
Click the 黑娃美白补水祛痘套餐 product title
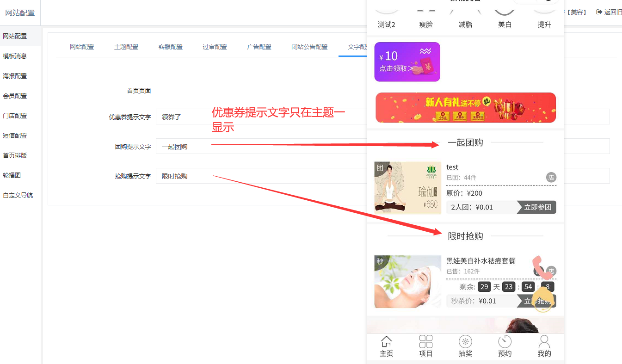coord(481,261)
